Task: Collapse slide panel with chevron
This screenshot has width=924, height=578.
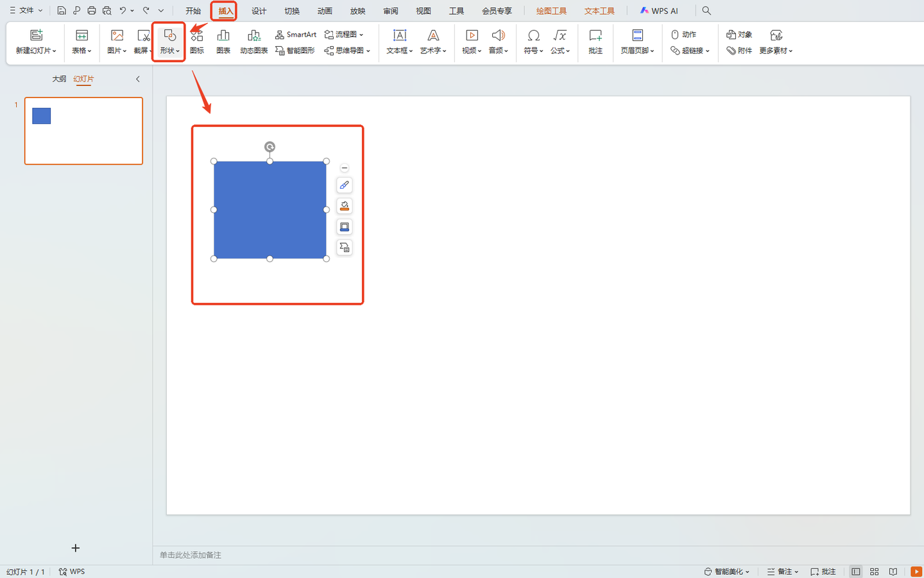Action: point(137,79)
